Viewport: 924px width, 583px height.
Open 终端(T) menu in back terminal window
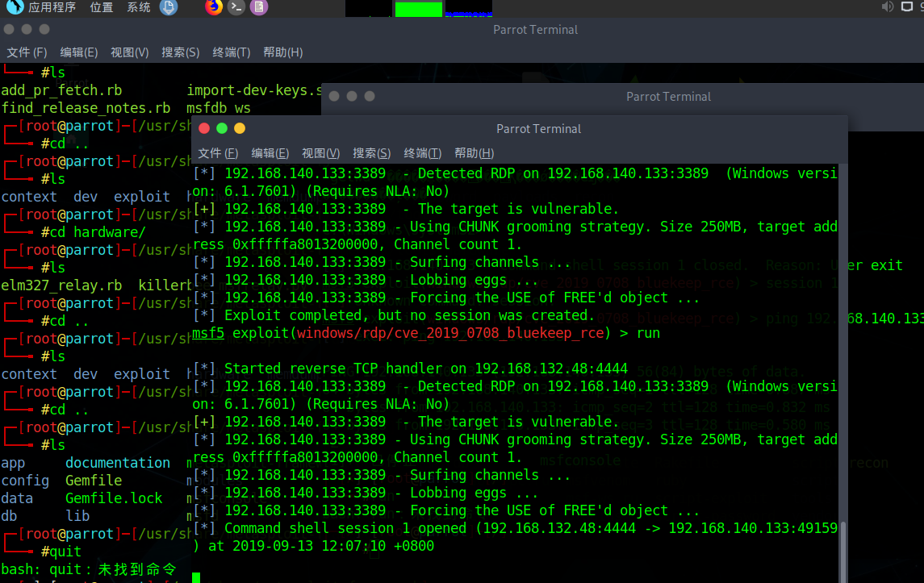click(x=231, y=52)
